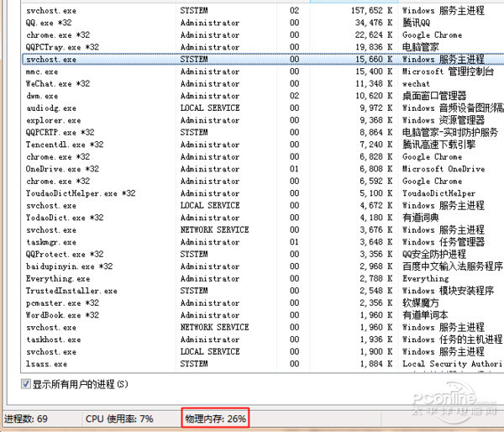The height and width of the screenshot is (432, 504).
Task: Select the OneDrive.exe *32 process
Action: pos(263,169)
